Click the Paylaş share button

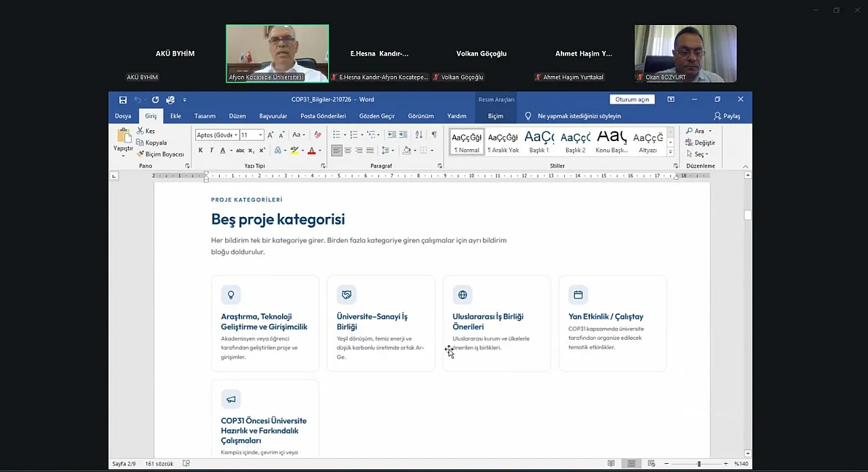(727, 116)
